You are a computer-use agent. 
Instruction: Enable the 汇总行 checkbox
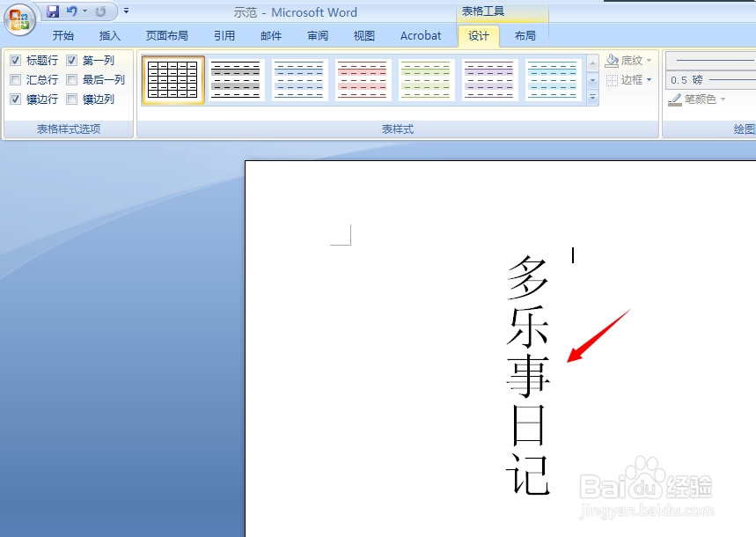pos(15,79)
